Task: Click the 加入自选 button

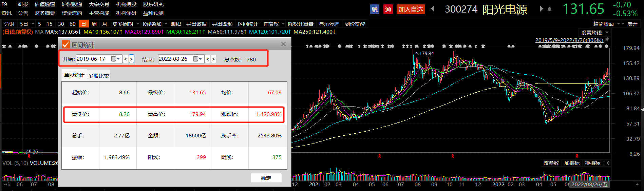Action: point(411,9)
